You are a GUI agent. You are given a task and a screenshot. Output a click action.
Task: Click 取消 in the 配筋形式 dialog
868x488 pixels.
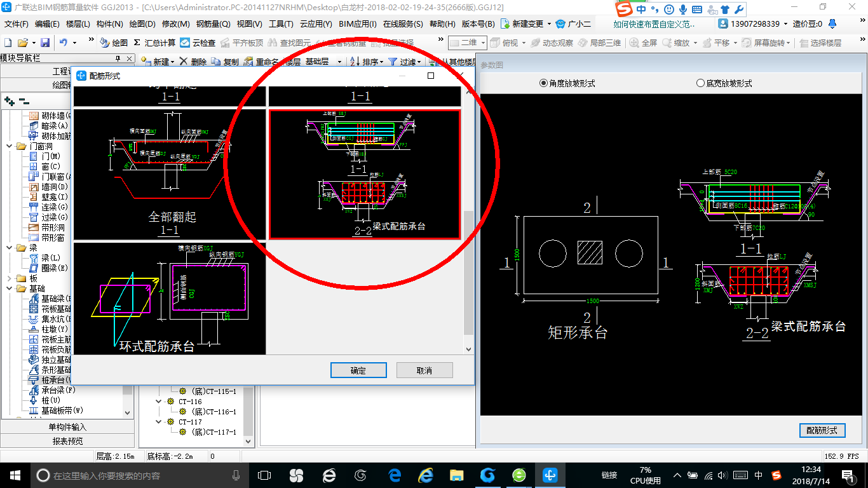(x=424, y=370)
